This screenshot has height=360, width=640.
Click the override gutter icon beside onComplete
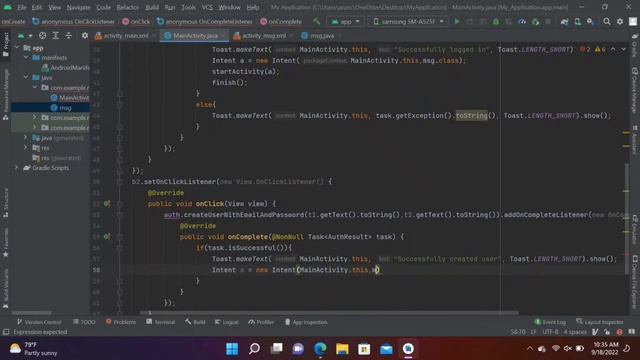(107, 236)
